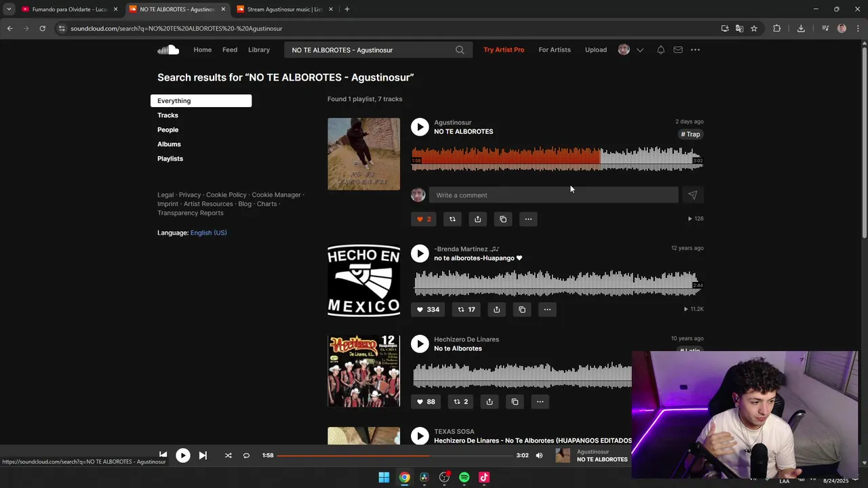This screenshot has width=868, height=488.
Task: Toggle shuffle in the bottom player
Action: [228, 455]
